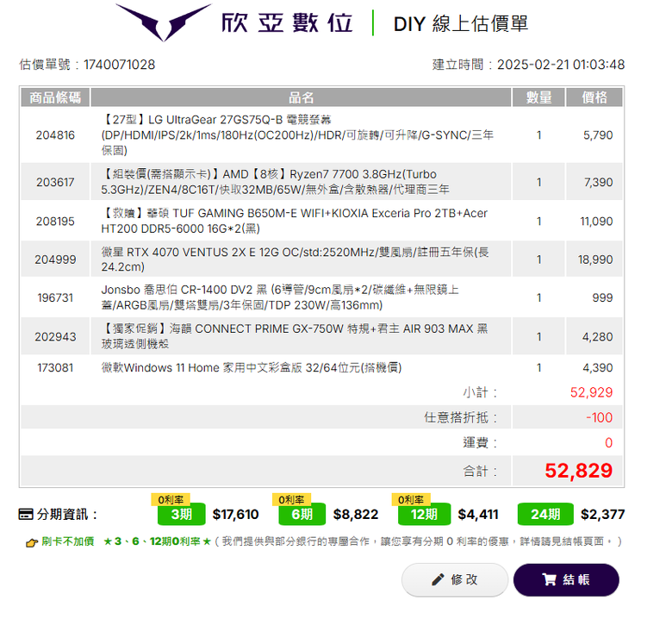Click the 18,990 price cell
Viewport: 672px width, 619px height.
[595, 259]
